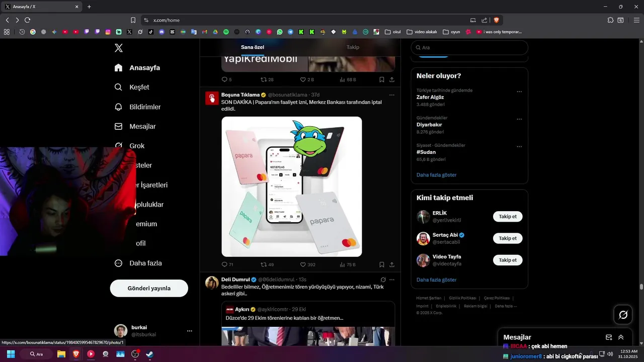
Task: Share the Boşuna Tıklama Papara post
Action: pos(392,264)
